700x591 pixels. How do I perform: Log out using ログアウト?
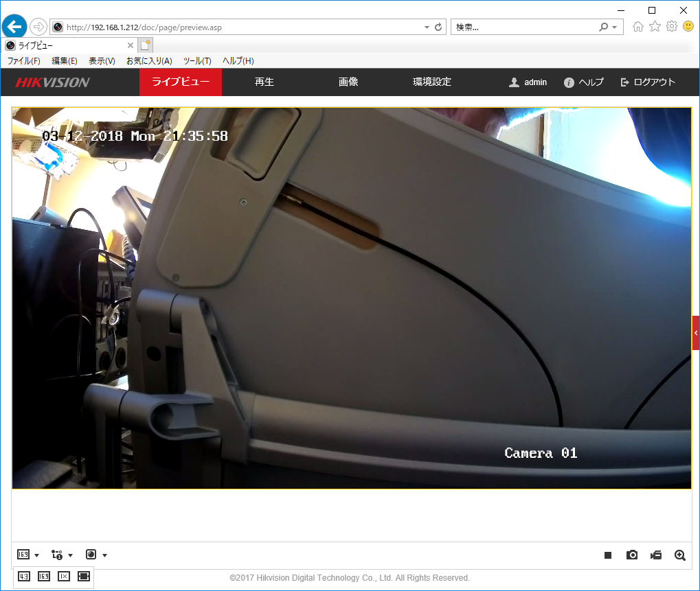(648, 82)
